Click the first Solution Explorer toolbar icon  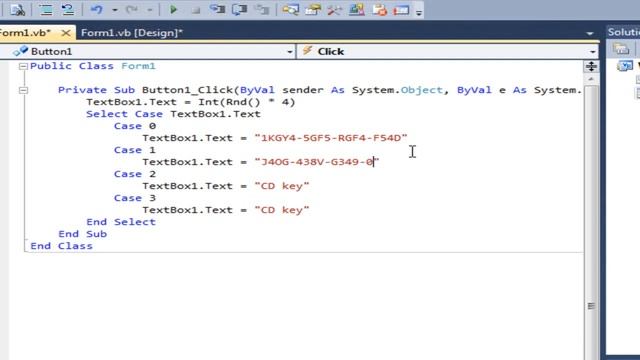pyautogui.click(x=621, y=49)
